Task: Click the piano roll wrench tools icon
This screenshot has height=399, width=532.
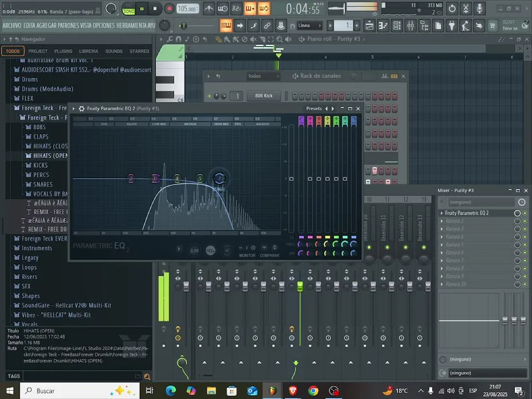Action: pyautogui.click(x=170, y=39)
